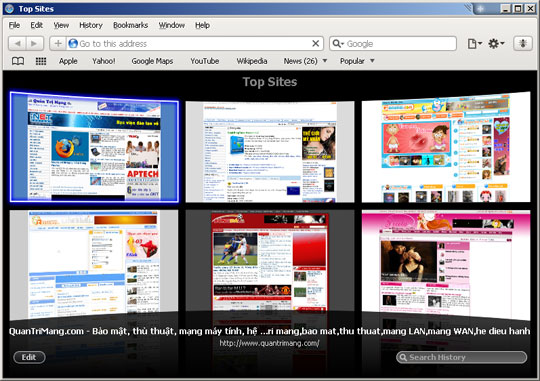Open the pink site thumbnail
This screenshot has height=381, width=540.
click(x=446, y=265)
